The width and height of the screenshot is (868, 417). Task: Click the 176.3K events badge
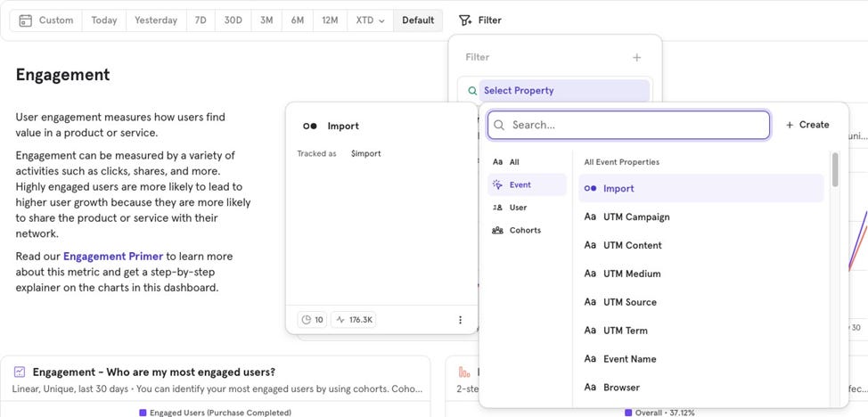point(354,320)
